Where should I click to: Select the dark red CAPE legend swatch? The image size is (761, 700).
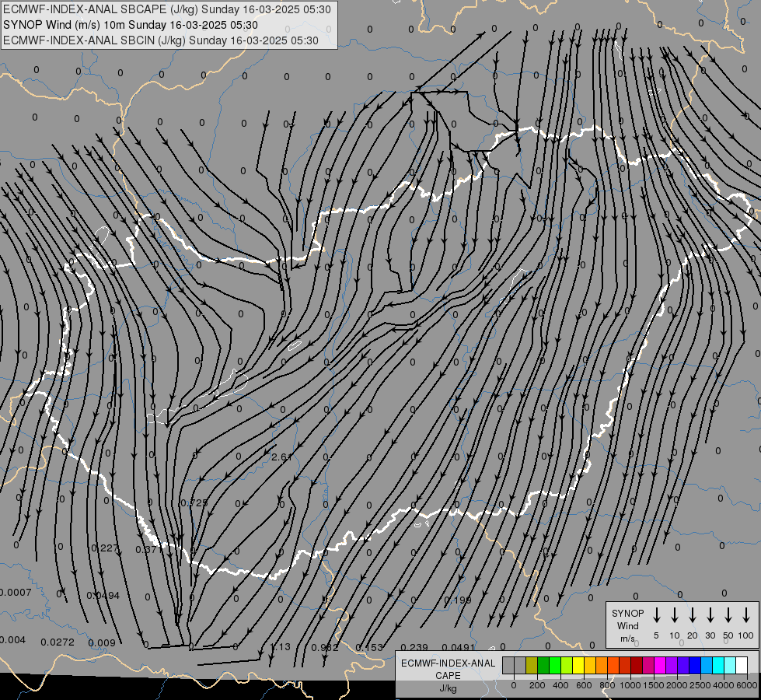click(637, 665)
